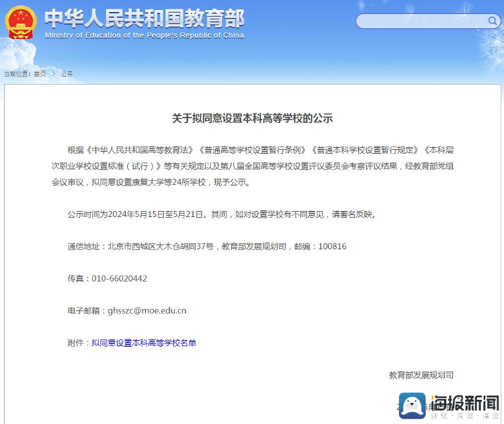Screen dimensions: 504x424
Task: Click the 教育部发展规划司 signature text
Action: 421,375
